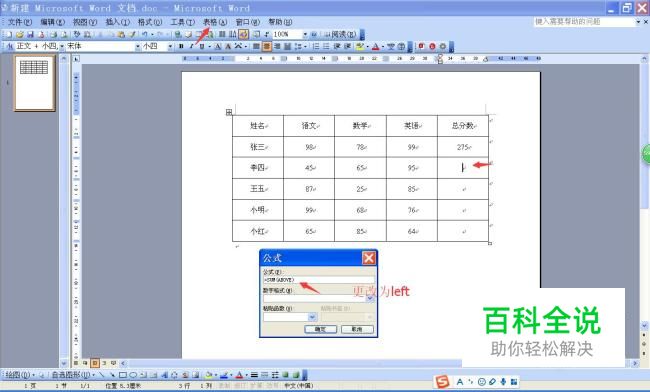Viewport: 650px width, 392px height.
Task: Open the 绘图 (Draw) menu button
Action: pyautogui.click(x=19, y=375)
